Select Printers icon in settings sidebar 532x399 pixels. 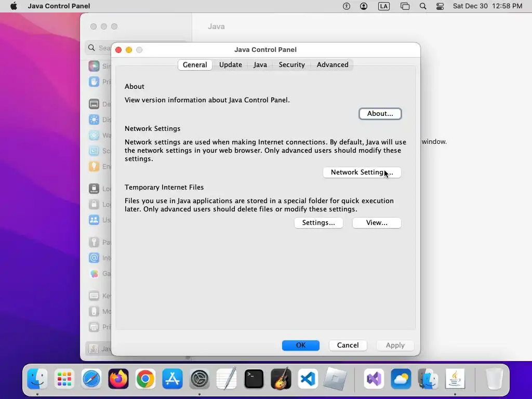point(94,327)
